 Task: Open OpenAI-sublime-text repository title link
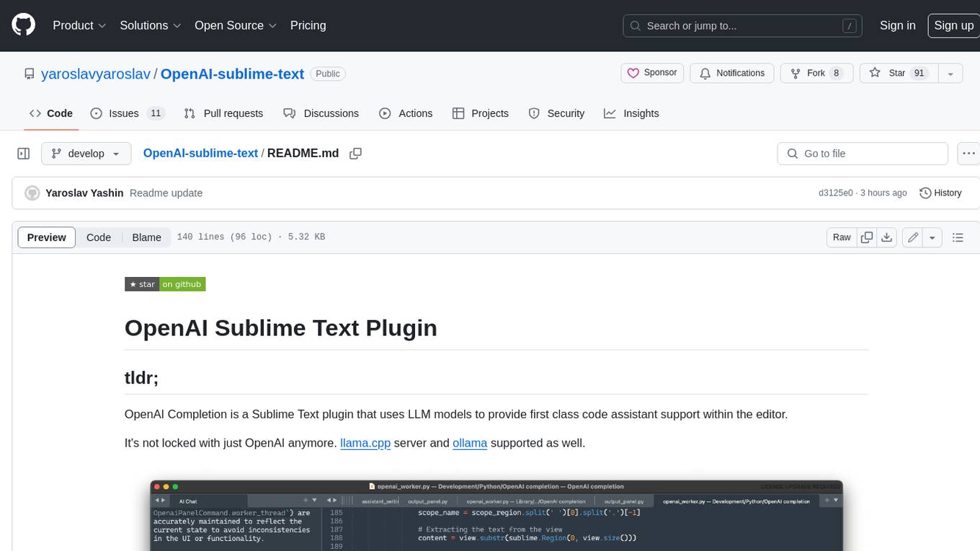pyautogui.click(x=232, y=74)
